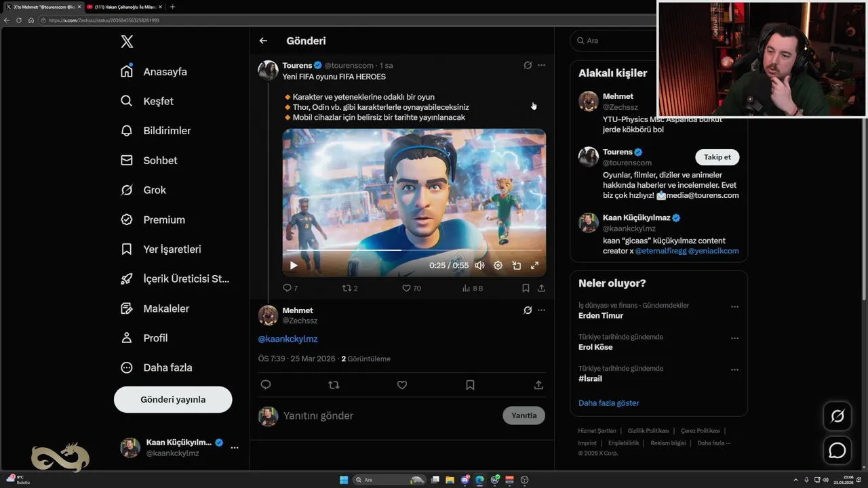Click the X logo icon

(x=127, y=42)
